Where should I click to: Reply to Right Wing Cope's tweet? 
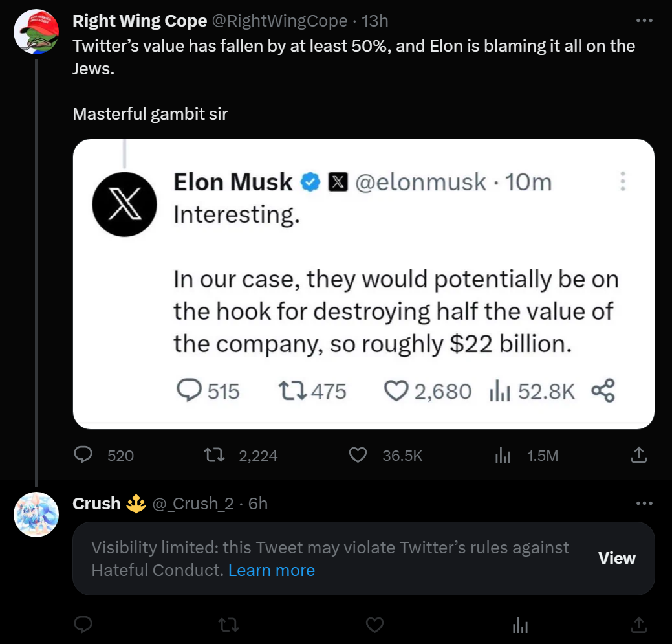(83, 455)
